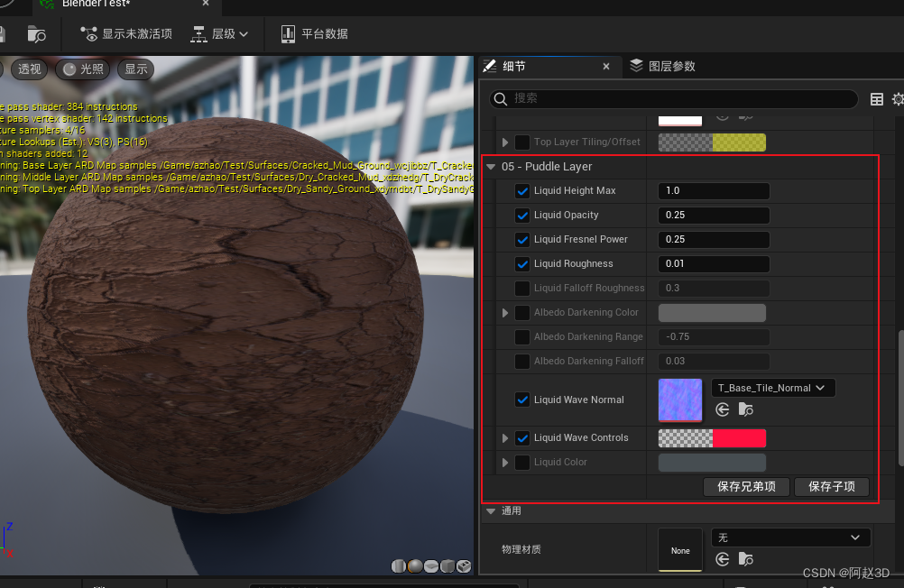Click the 保存子项 save child button
Image resolution: width=904 pixels, height=588 pixels.
tap(832, 486)
